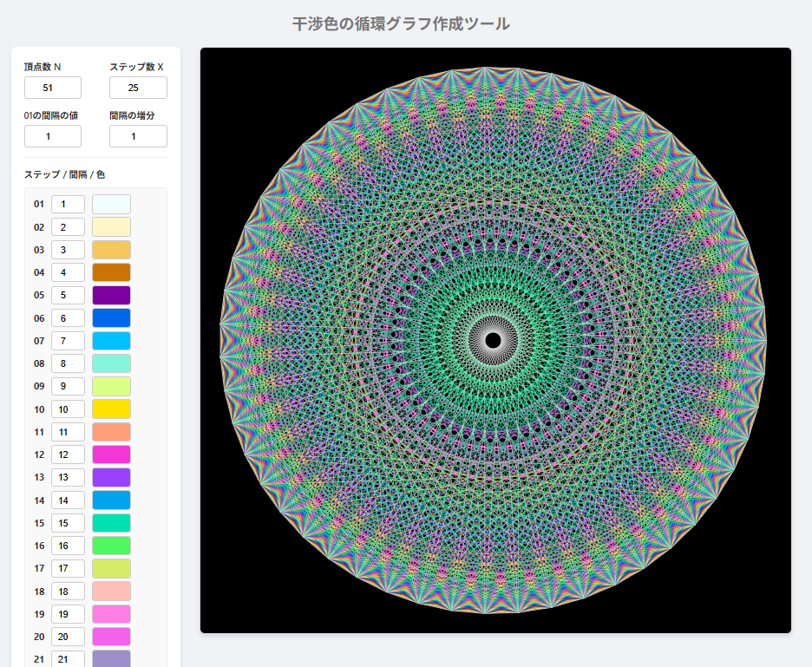Click the interval field for step 20
The height and width of the screenshot is (667, 812).
pyautogui.click(x=68, y=637)
